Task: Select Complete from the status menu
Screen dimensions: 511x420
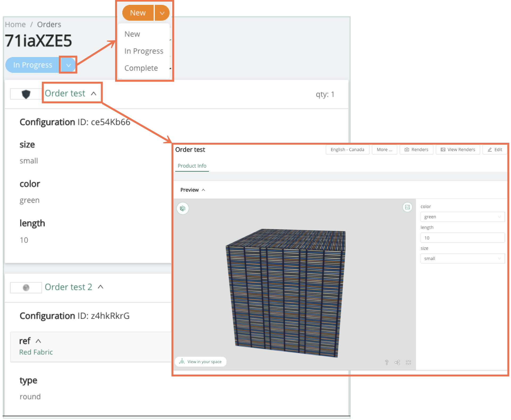Action: click(x=141, y=68)
